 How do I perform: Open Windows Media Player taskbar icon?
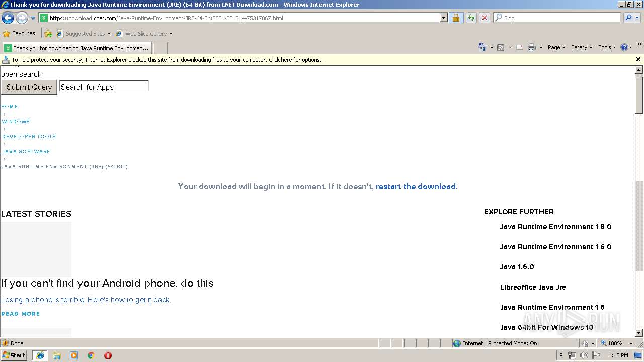74,355
